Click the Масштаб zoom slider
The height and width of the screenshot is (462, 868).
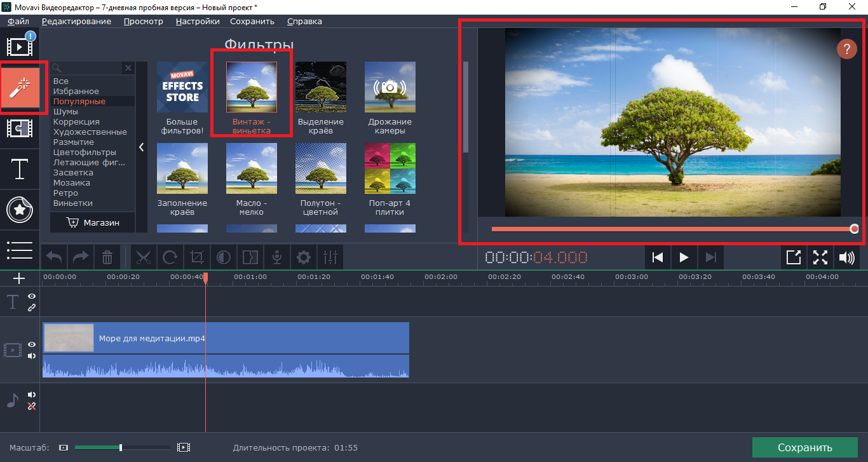click(x=121, y=447)
